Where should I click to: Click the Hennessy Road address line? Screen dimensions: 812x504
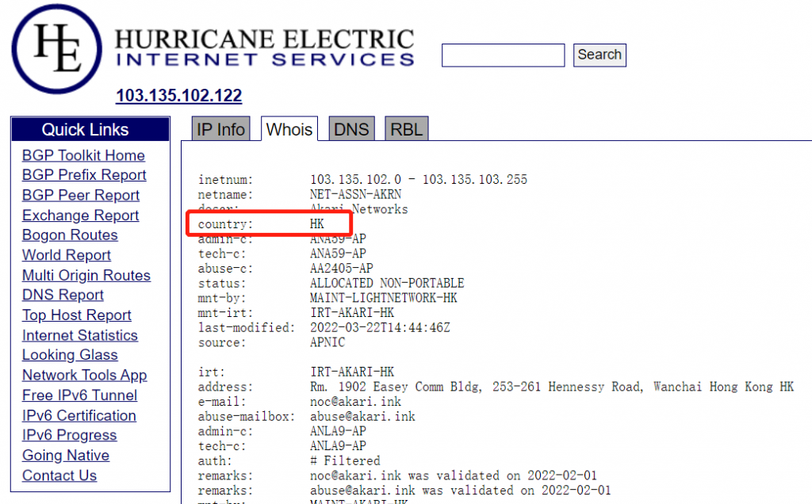[x=552, y=387]
